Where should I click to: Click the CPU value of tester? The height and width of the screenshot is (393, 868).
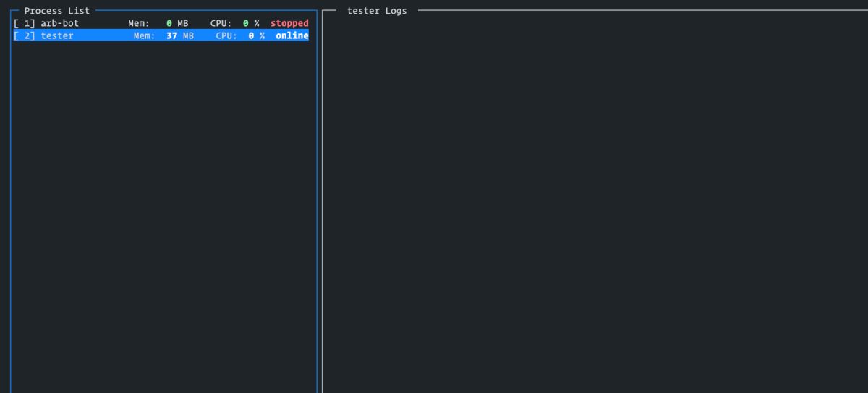pyautogui.click(x=257, y=35)
